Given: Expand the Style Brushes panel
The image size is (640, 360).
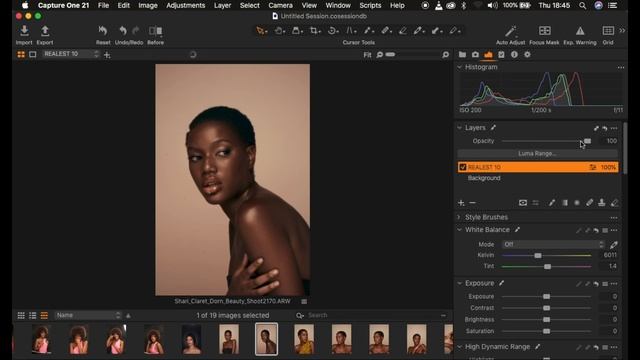Looking at the screenshot, I should point(459,217).
